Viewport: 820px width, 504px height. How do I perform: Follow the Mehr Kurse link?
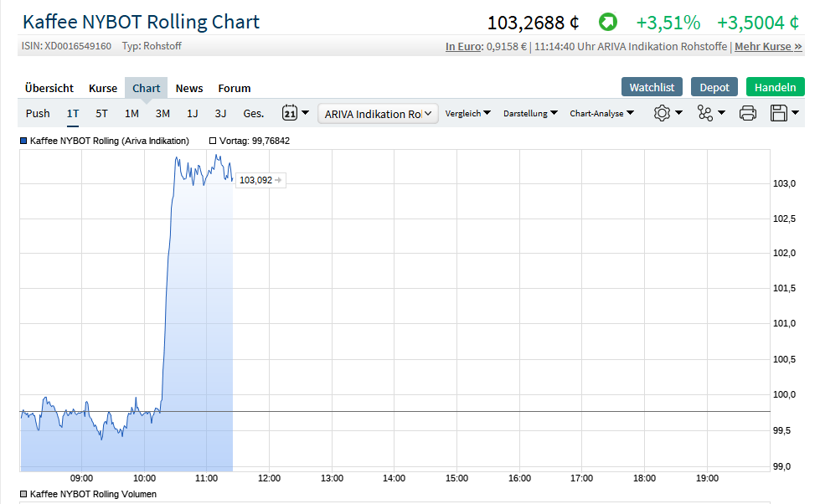(768, 47)
